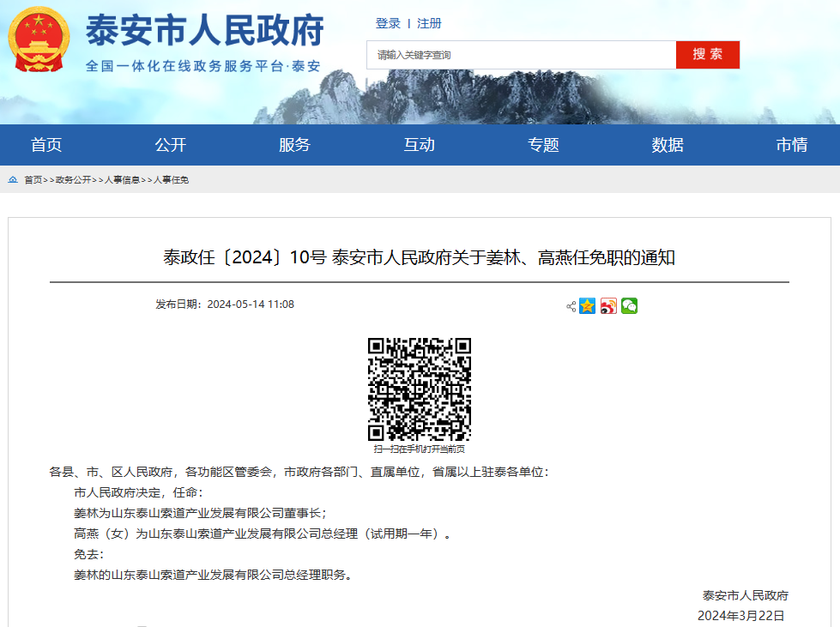
Task: Focus the keyword search input field
Action: 522,55
